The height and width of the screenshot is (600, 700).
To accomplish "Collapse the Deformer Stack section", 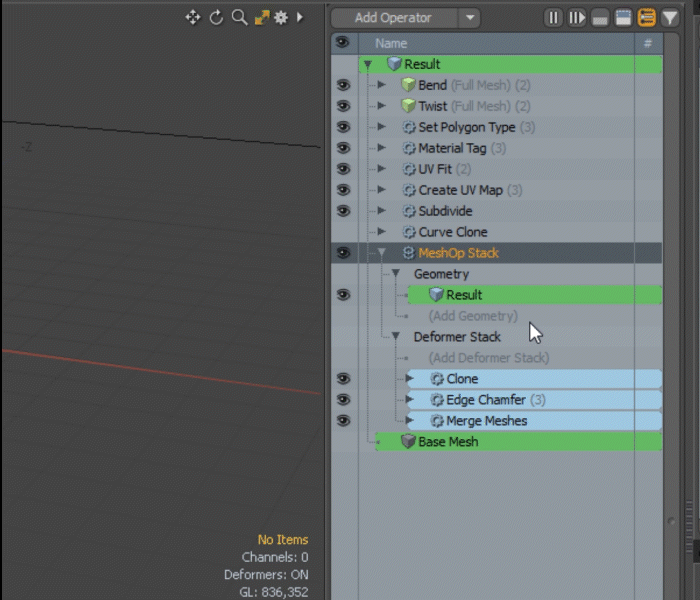I will click(395, 337).
